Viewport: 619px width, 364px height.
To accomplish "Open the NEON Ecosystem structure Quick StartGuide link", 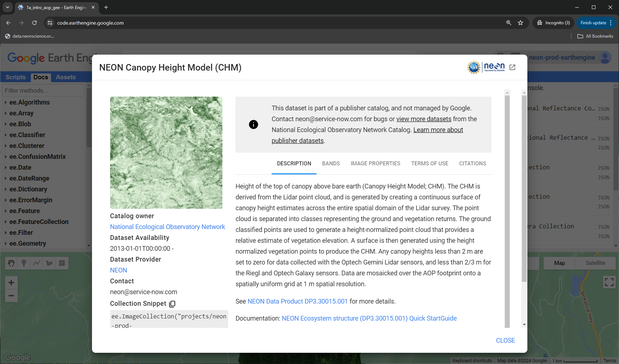I will click(x=369, y=318).
